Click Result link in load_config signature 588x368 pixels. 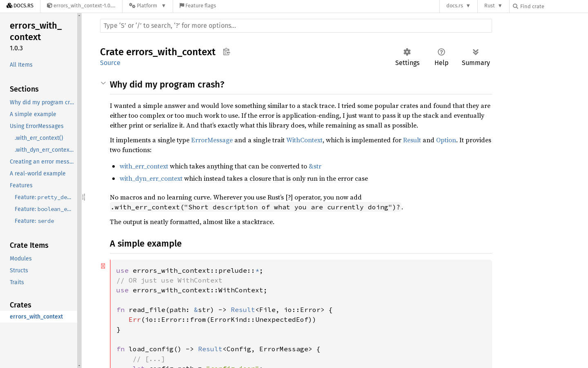point(210,349)
